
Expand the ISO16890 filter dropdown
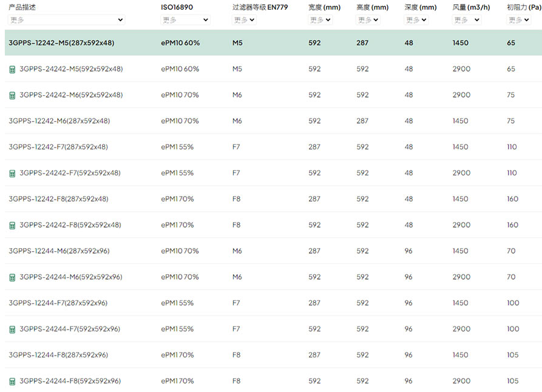click(185, 20)
